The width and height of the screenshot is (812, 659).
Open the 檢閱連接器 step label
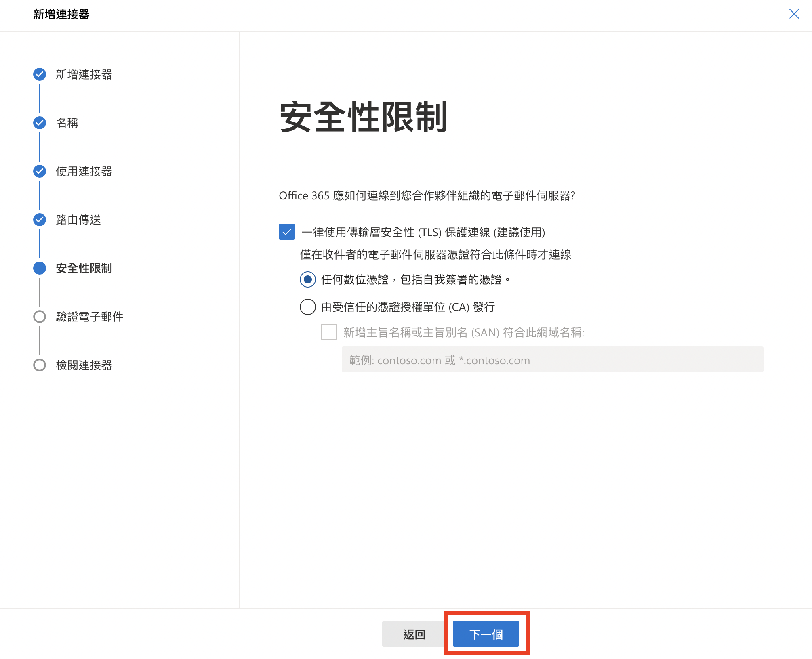(84, 365)
